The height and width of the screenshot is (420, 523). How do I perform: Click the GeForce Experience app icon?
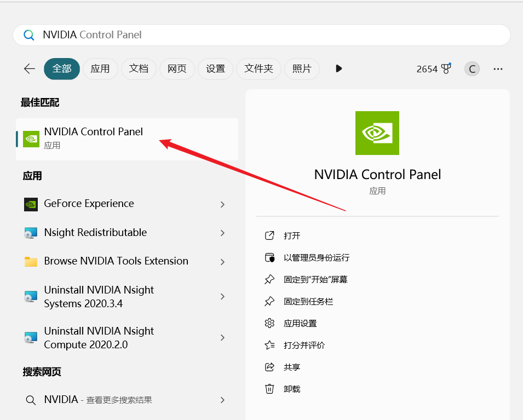(x=31, y=204)
